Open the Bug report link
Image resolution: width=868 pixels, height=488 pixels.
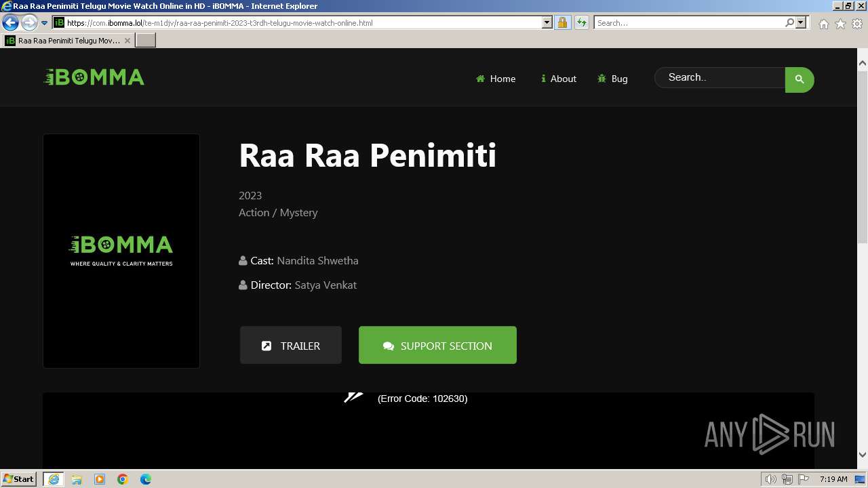[x=612, y=79]
